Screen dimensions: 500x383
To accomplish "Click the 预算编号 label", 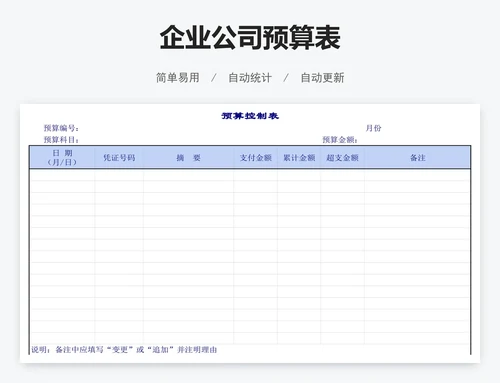I will (x=61, y=128).
